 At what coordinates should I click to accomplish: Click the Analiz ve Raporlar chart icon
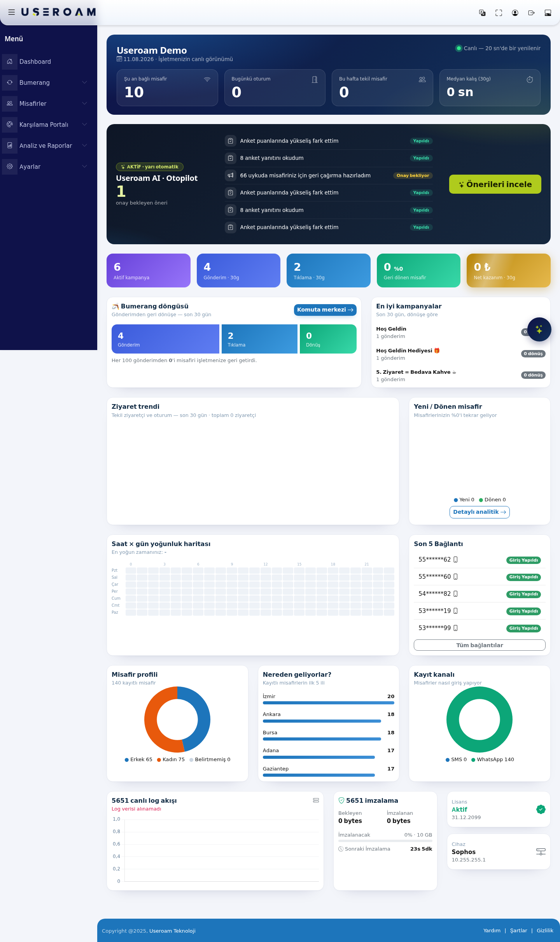[x=10, y=145]
